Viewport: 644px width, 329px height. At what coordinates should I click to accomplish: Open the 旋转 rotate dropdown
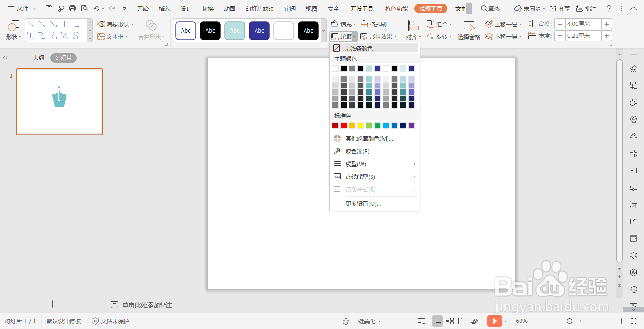click(x=439, y=36)
